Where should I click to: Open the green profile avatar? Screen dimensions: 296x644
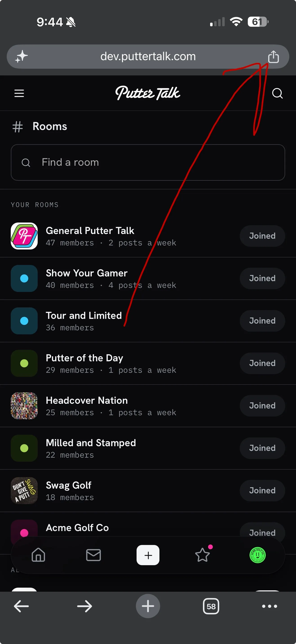coord(257,555)
